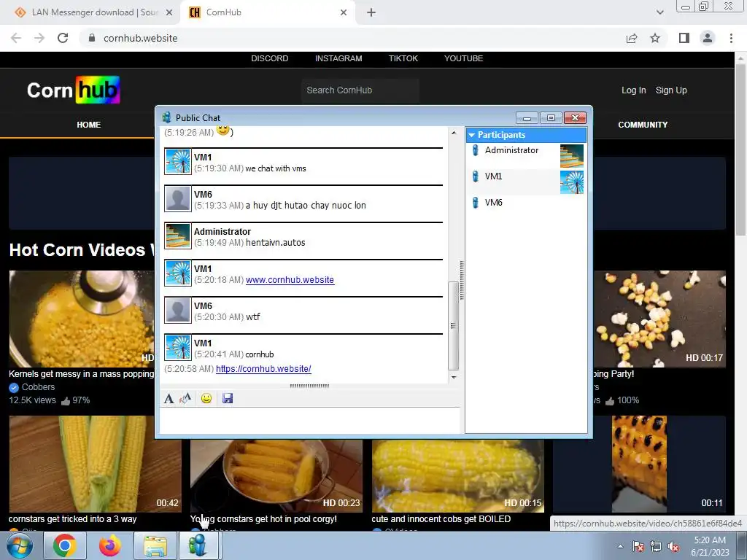Share this page via share icon
Image resolution: width=747 pixels, height=560 pixels.
click(632, 38)
